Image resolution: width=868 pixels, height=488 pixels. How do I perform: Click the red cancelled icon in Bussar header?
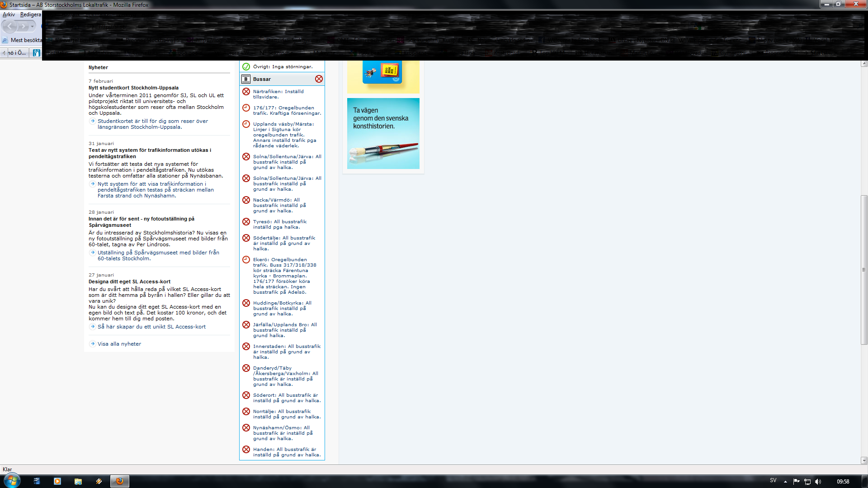pos(319,79)
